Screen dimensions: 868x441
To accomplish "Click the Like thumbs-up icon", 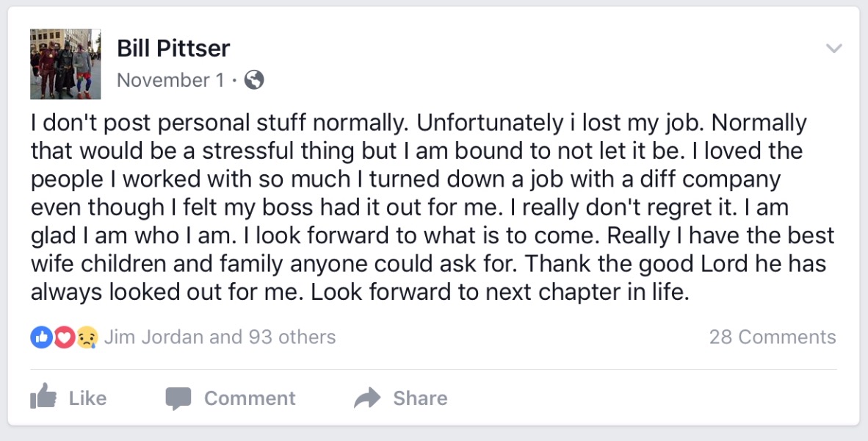I will click(x=43, y=397).
